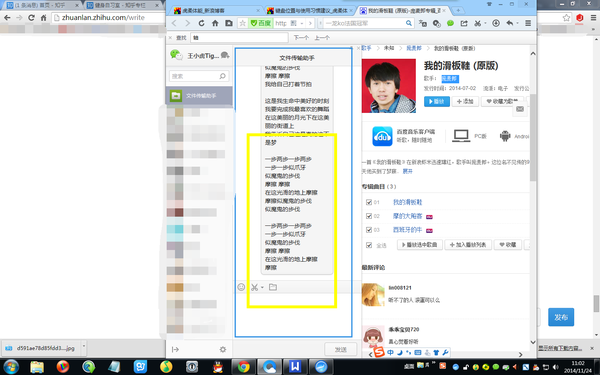Go back in the front browser toolbar
Screen dimensions: 600x375
point(174,23)
